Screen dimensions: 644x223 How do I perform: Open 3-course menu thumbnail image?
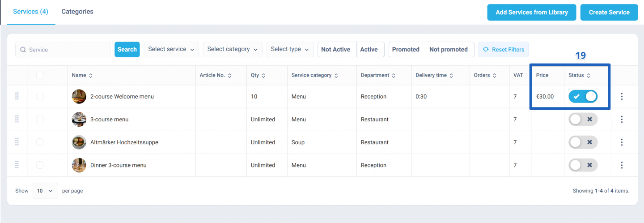click(x=79, y=119)
